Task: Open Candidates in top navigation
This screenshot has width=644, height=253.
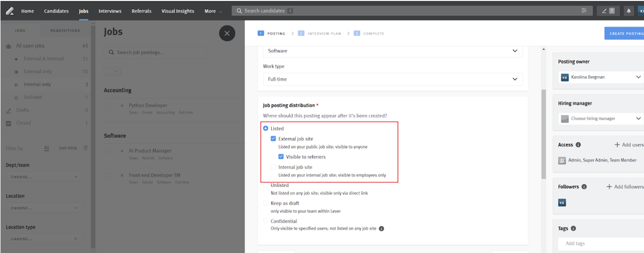Action: point(56,11)
